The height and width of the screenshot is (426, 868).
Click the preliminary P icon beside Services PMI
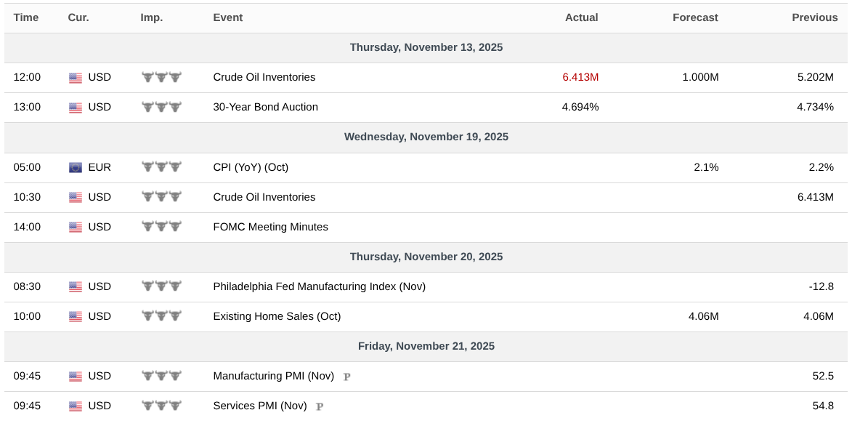point(320,406)
